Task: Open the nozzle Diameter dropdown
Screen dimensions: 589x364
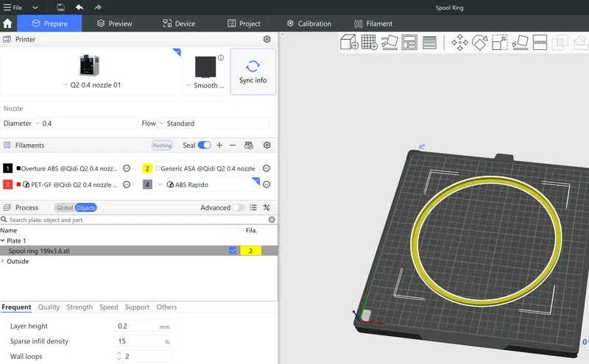Action: (x=85, y=123)
